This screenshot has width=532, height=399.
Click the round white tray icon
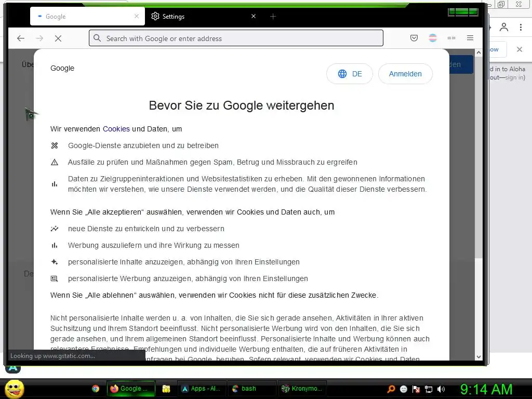pyautogui.click(x=403, y=389)
